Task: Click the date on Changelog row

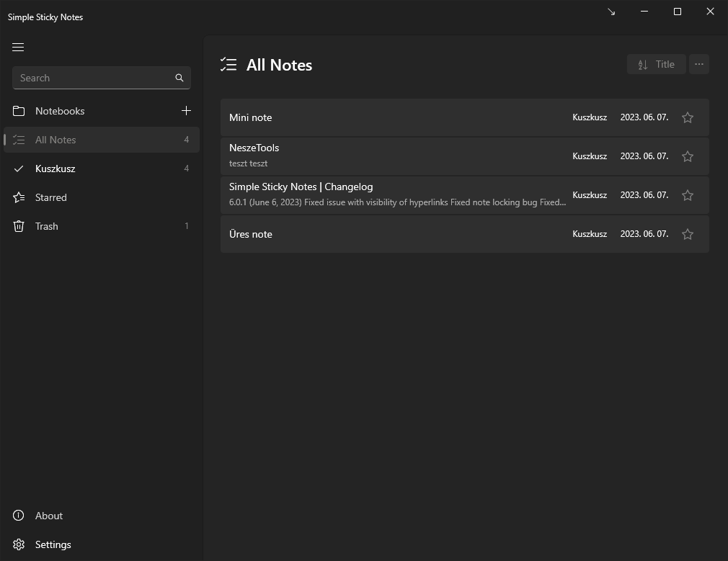Action: point(644,195)
